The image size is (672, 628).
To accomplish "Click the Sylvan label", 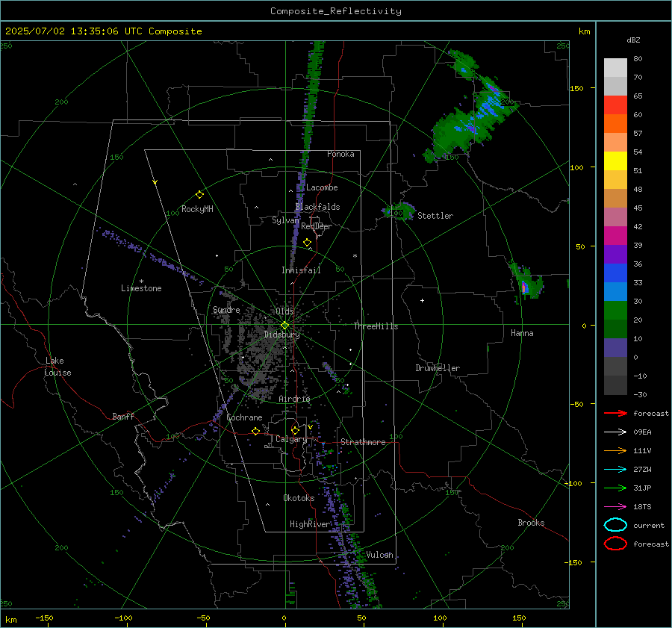I will pyautogui.click(x=285, y=220).
